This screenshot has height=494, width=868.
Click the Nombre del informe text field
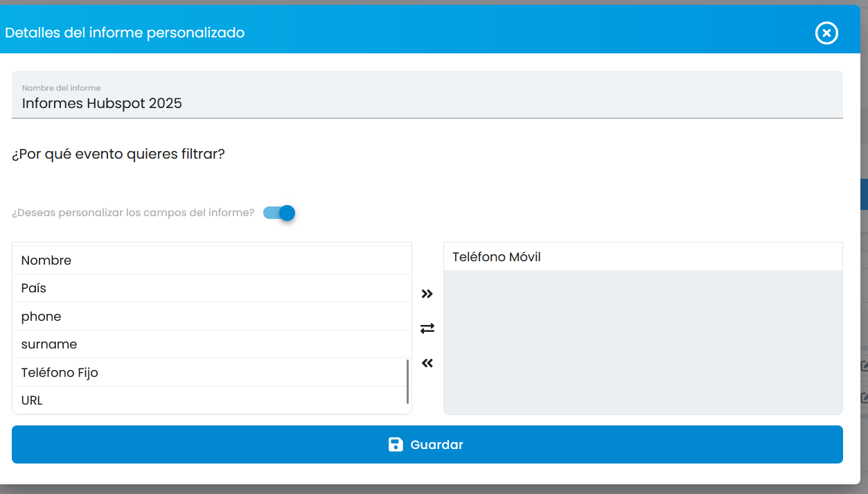pyautogui.click(x=427, y=103)
